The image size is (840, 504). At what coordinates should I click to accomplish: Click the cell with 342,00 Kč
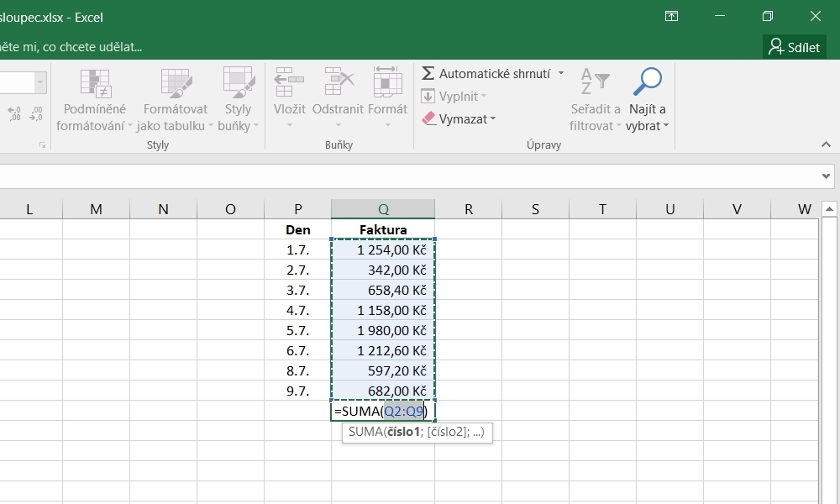click(x=383, y=270)
